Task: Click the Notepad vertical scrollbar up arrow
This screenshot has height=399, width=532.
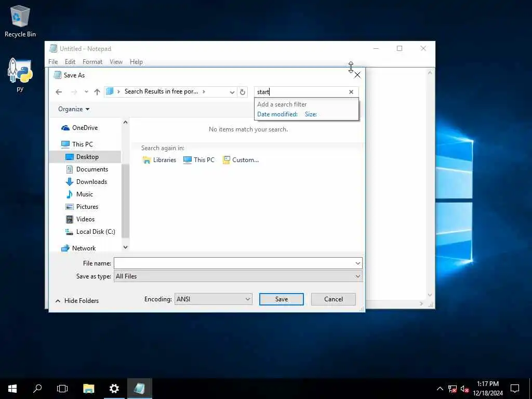Action: point(430,73)
